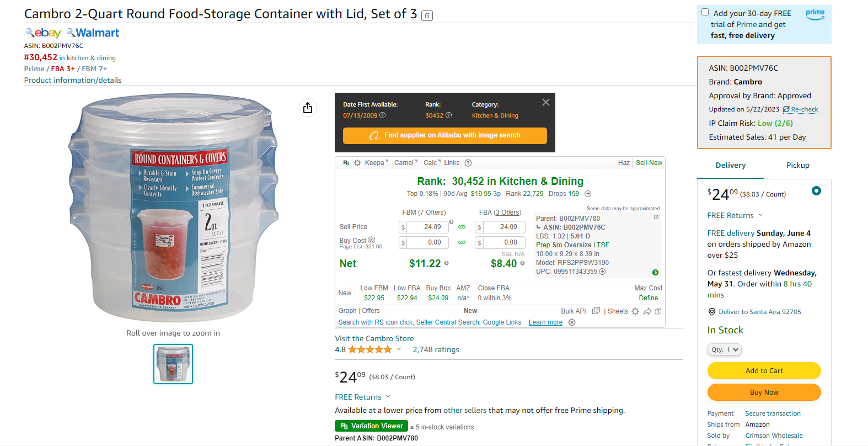
Task: Click the share arrow icon beside Sheets
Action: pyautogui.click(x=647, y=311)
